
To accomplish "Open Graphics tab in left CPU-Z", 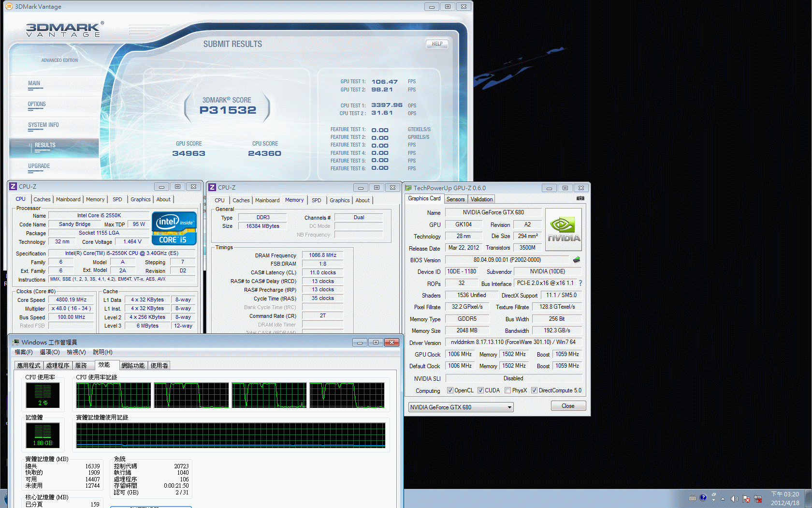I will tap(140, 199).
